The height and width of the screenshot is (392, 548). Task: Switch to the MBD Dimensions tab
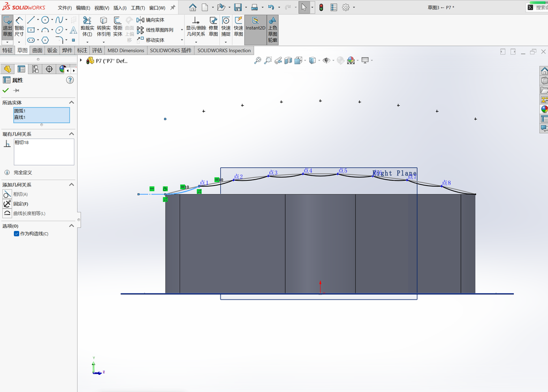coord(126,50)
